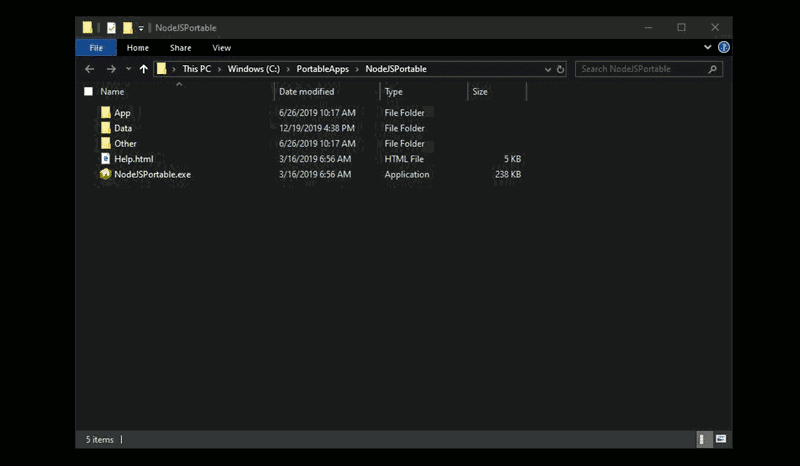The image size is (800, 466).
Task: Click the 238 KB size cell
Action: coord(508,174)
